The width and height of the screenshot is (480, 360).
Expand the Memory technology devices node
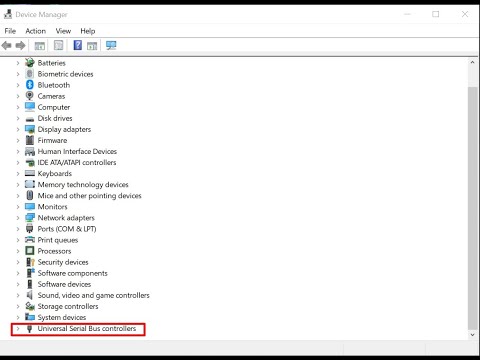pyautogui.click(x=18, y=184)
